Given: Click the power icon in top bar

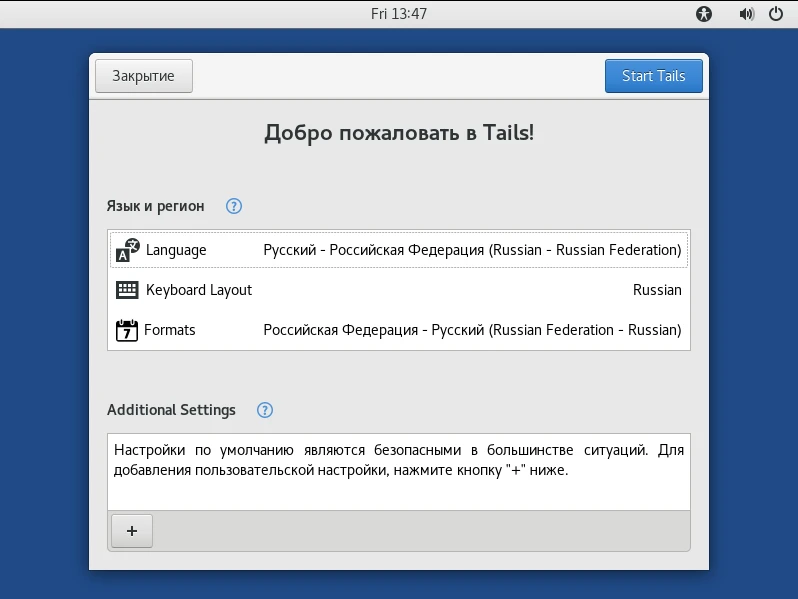Looking at the screenshot, I should click(x=776, y=14).
